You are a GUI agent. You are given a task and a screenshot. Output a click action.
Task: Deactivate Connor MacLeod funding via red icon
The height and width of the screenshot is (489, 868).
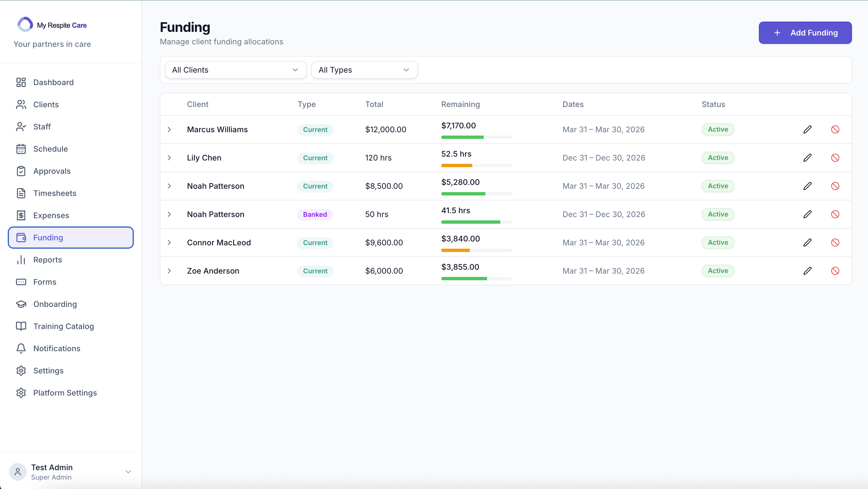[835, 243]
